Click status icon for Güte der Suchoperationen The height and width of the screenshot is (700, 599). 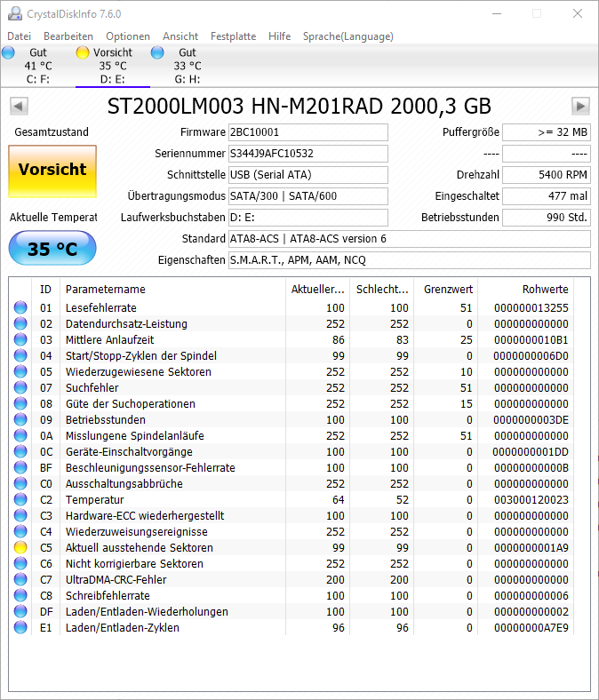tap(20, 403)
